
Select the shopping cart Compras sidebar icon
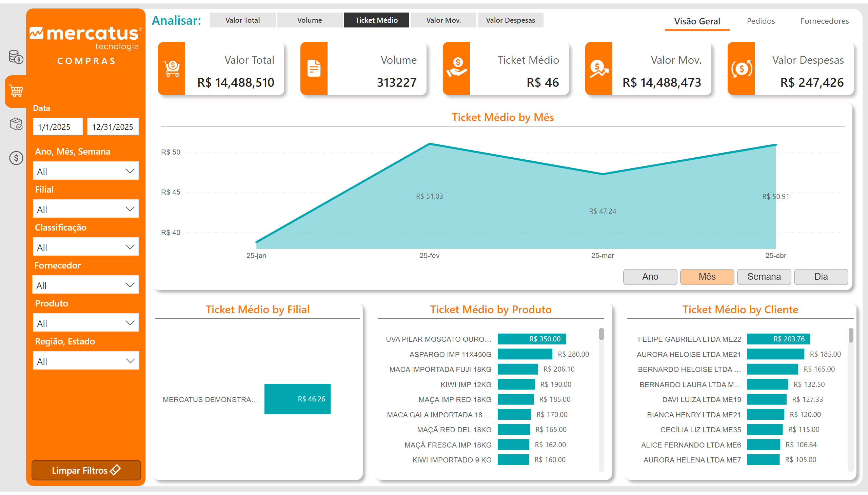tap(16, 91)
